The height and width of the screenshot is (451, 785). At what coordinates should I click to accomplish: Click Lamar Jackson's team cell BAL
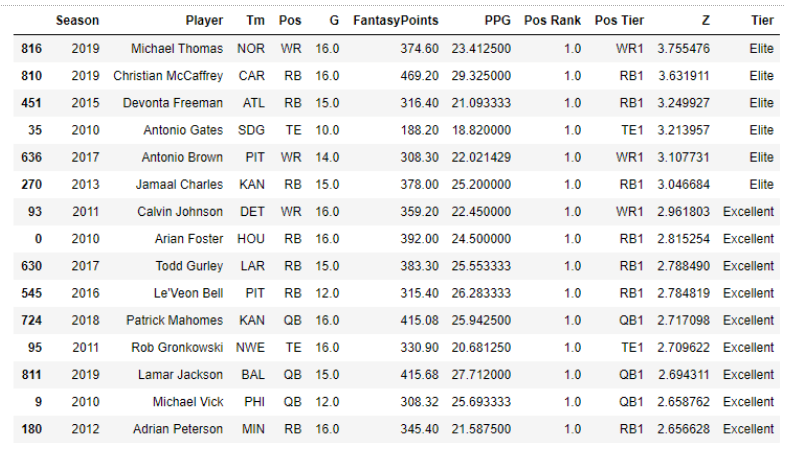pos(253,374)
